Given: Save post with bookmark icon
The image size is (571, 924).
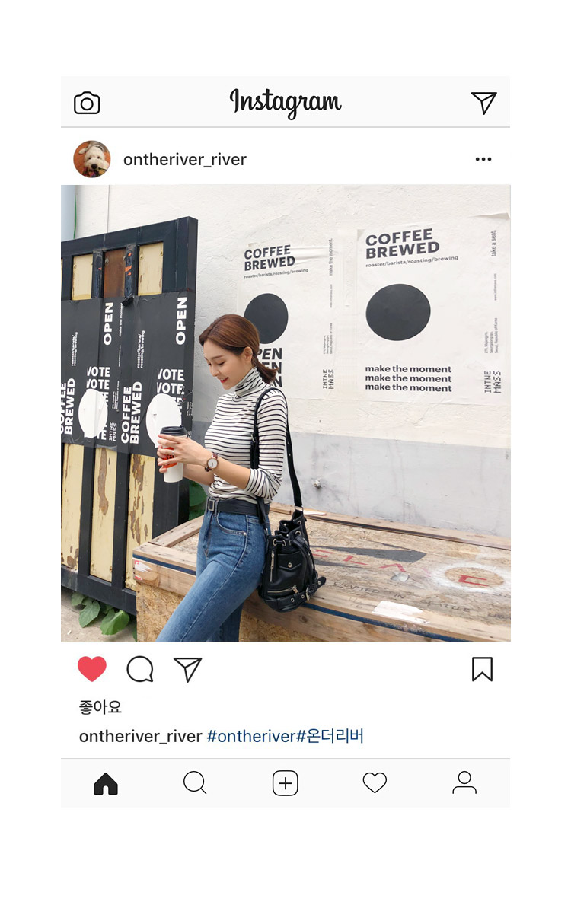Looking at the screenshot, I should pyautogui.click(x=482, y=669).
